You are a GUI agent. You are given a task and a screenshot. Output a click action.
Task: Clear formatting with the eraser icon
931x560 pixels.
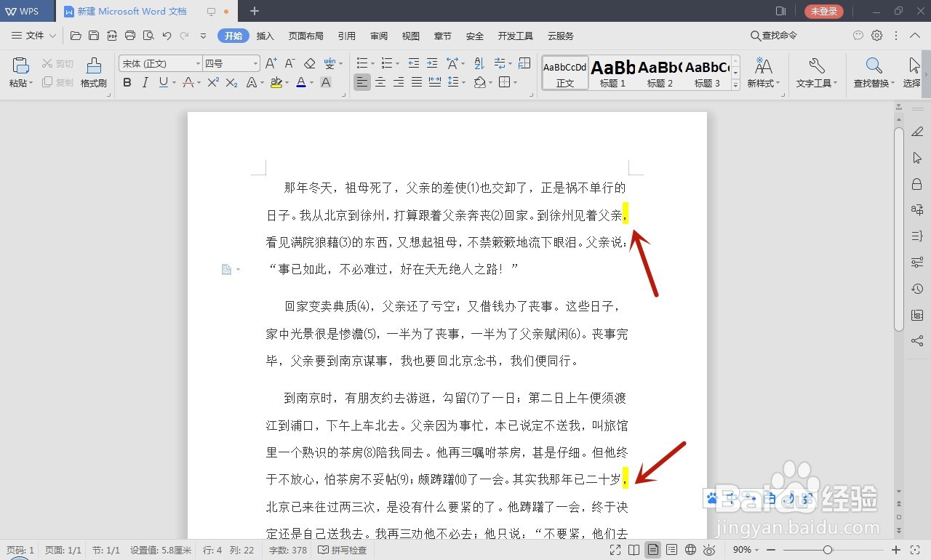click(x=310, y=64)
